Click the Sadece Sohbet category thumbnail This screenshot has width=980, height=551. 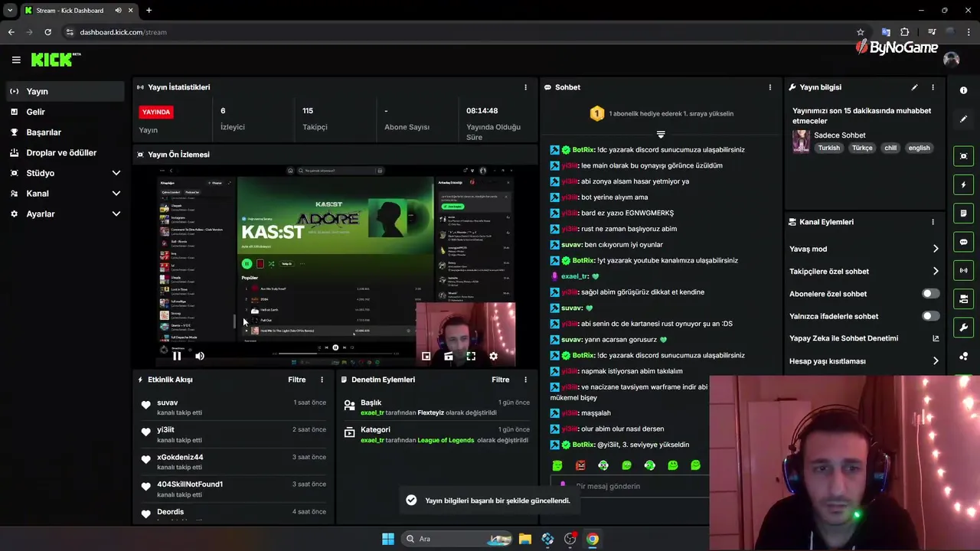(801, 142)
